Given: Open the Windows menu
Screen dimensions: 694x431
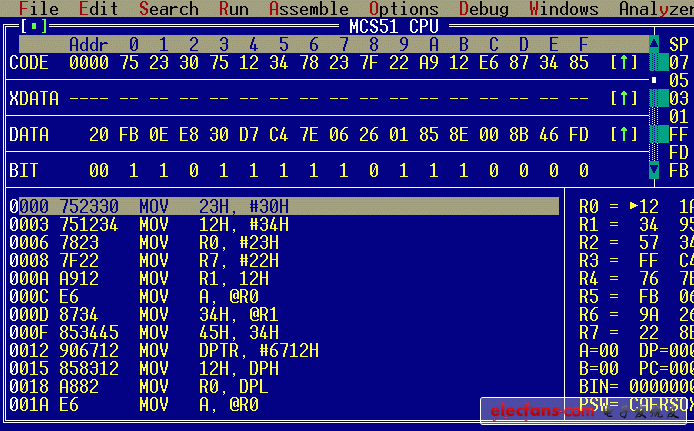Looking at the screenshot, I should 563,9.
